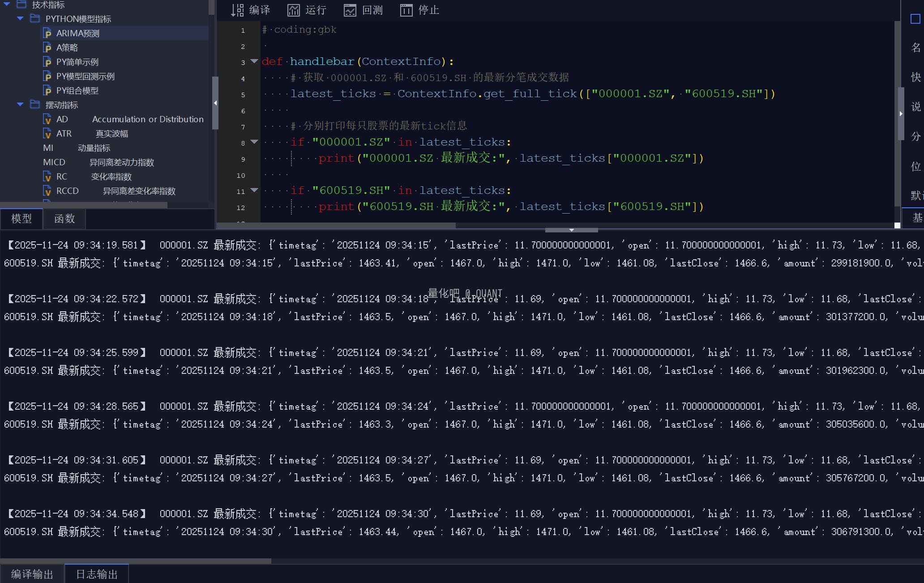Viewport: 924px width, 583px height.
Task: Switch to the 编译输出 tab
Action: [32, 574]
